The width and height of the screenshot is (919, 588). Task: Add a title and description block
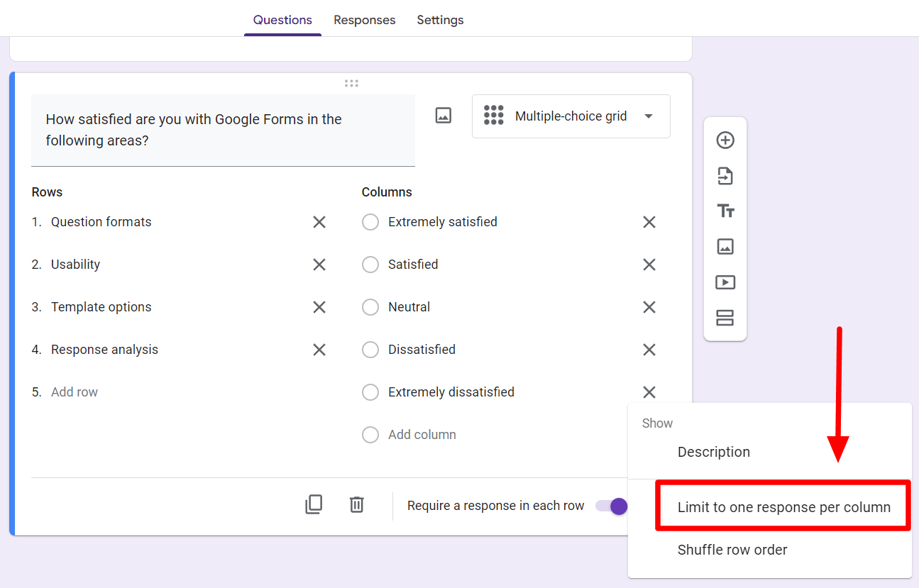[725, 211]
